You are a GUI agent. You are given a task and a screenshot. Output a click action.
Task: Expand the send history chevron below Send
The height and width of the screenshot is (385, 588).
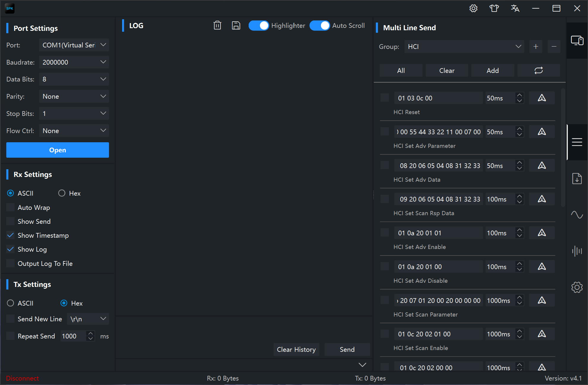362,365
